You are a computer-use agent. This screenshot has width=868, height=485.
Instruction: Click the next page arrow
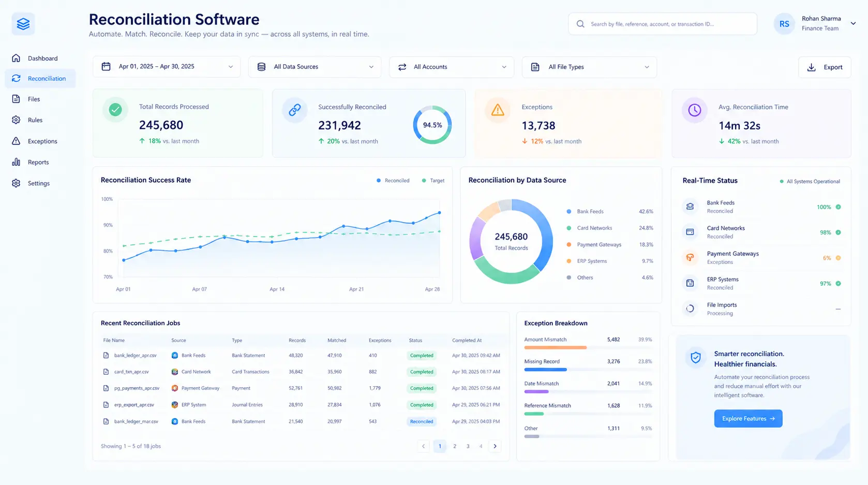coord(495,446)
